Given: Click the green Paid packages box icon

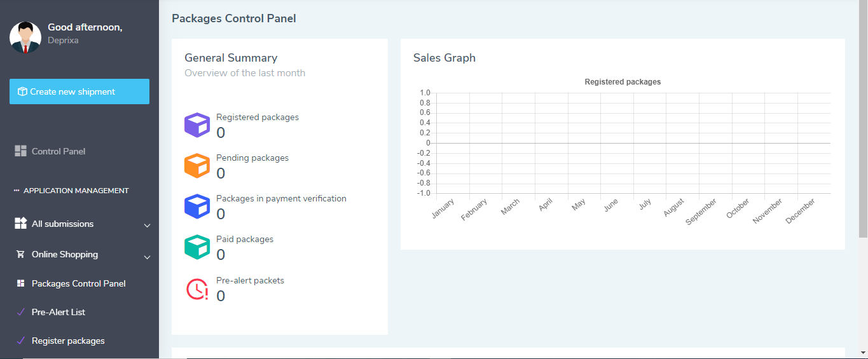Looking at the screenshot, I should click(197, 247).
